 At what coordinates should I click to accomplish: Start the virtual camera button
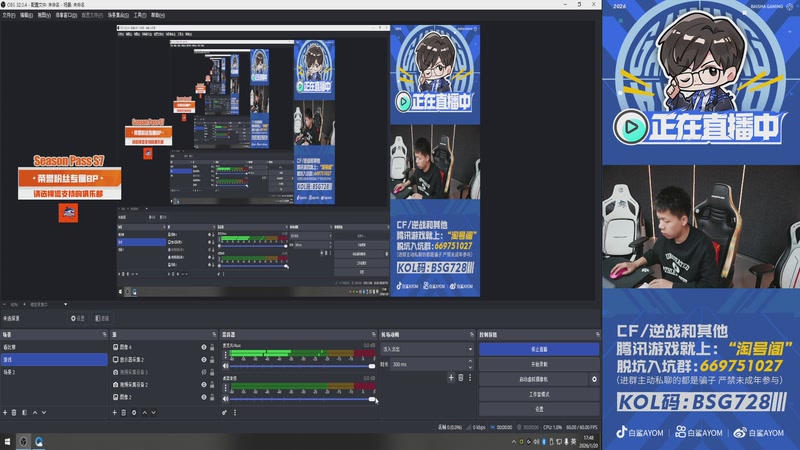point(534,379)
